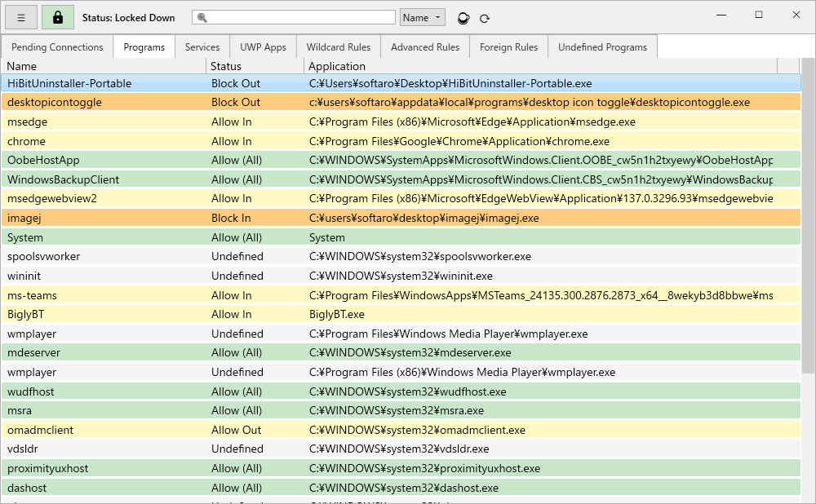Select the wininit row
This screenshot has width=816, height=504.
point(401,276)
